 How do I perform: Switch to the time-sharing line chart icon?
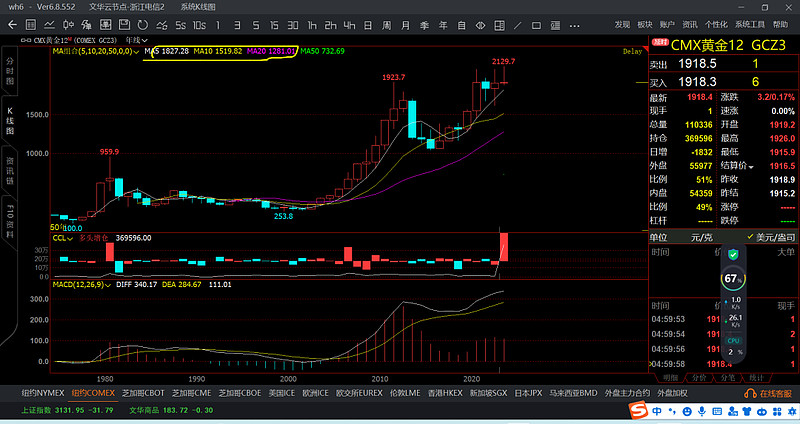click(49, 24)
